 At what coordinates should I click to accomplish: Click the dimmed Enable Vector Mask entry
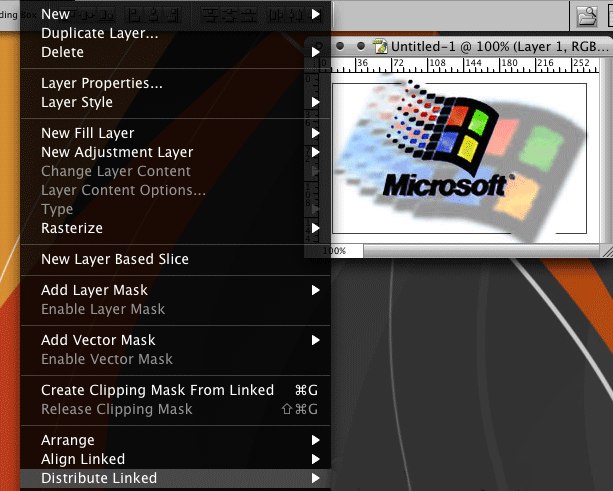[175, 359]
